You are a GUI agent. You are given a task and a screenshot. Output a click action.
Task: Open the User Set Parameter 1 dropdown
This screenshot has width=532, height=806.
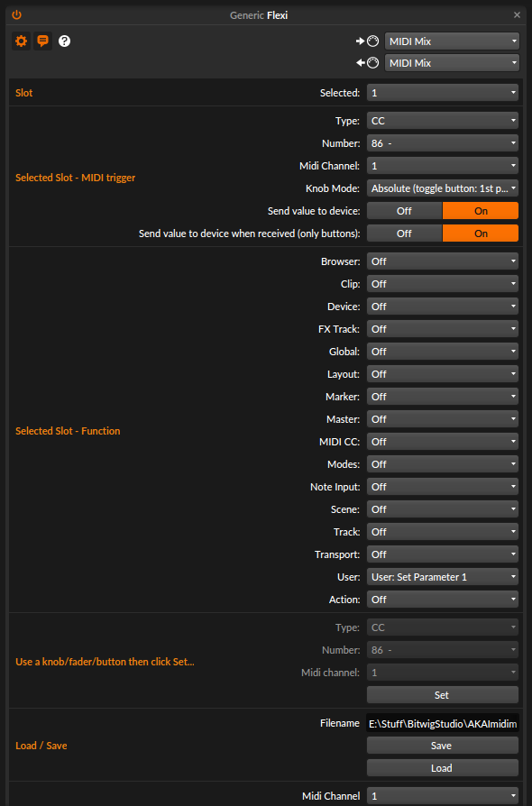click(x=443, y=577)
